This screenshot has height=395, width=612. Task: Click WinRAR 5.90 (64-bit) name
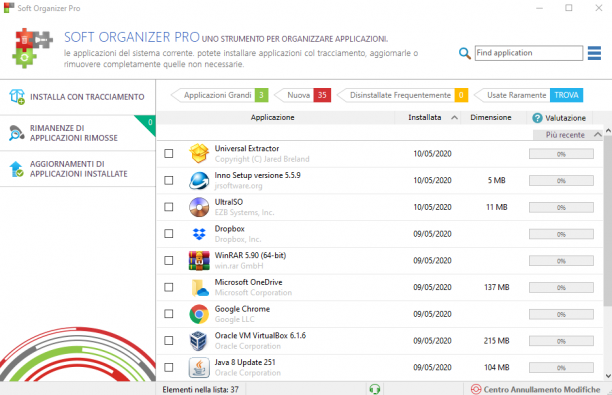[x=250, y=255]
